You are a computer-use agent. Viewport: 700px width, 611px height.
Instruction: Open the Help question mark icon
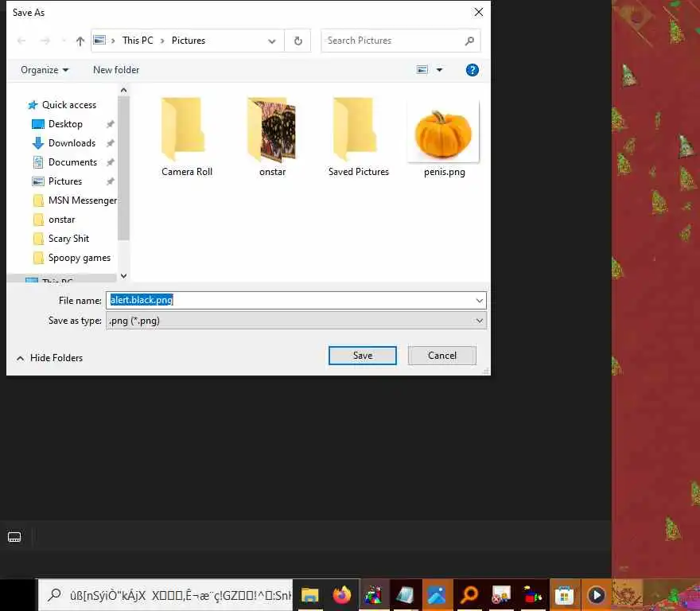[x=472, y=70]
